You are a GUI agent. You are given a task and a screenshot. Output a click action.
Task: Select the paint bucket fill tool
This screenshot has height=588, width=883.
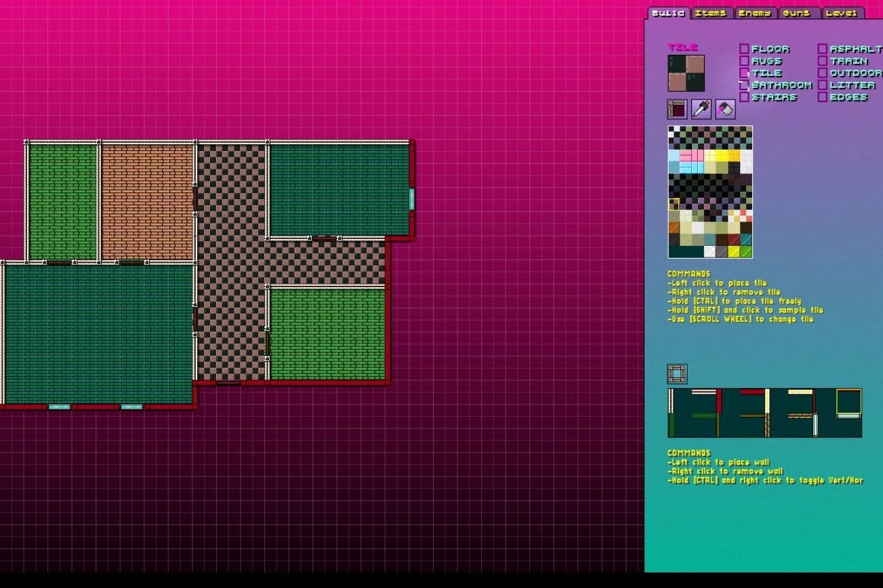[x=725, y=109]
